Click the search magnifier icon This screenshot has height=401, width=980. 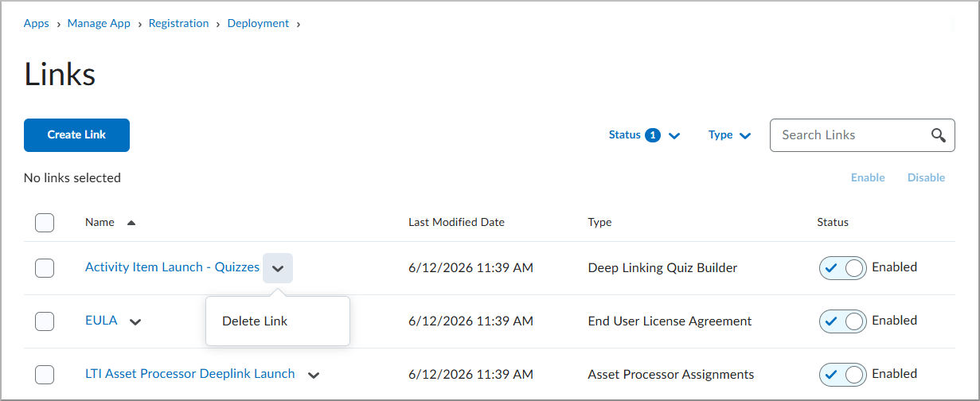coord(939,135)
